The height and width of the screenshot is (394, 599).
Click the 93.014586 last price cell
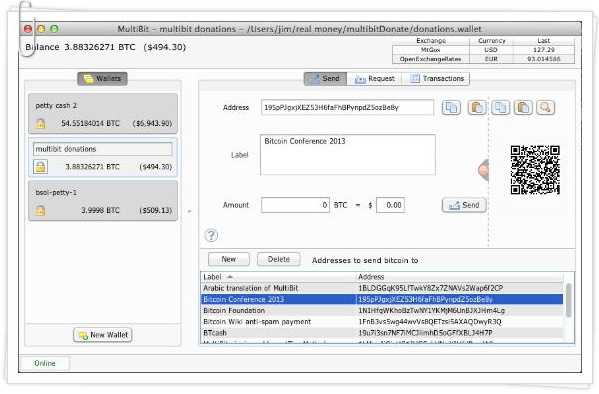coord(544,59)
